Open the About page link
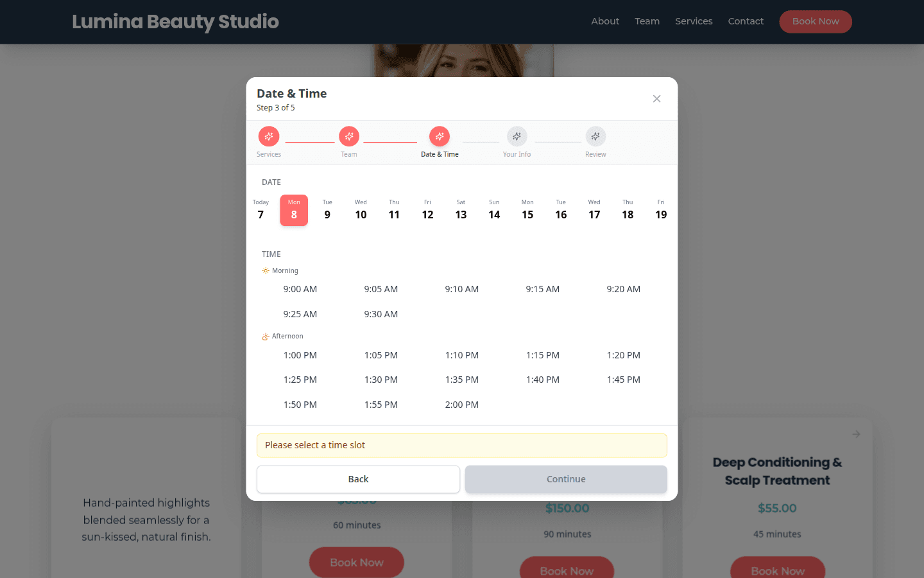 pos(605,21)
